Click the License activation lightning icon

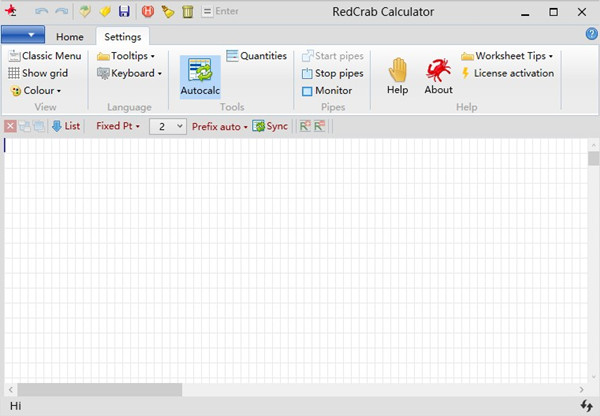(x=465, y=73)
